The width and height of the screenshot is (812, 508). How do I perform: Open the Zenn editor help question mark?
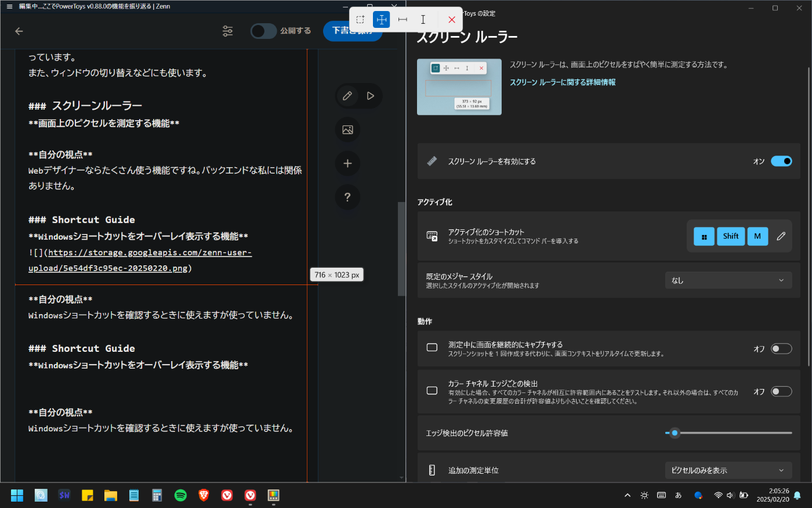[347, 197]
